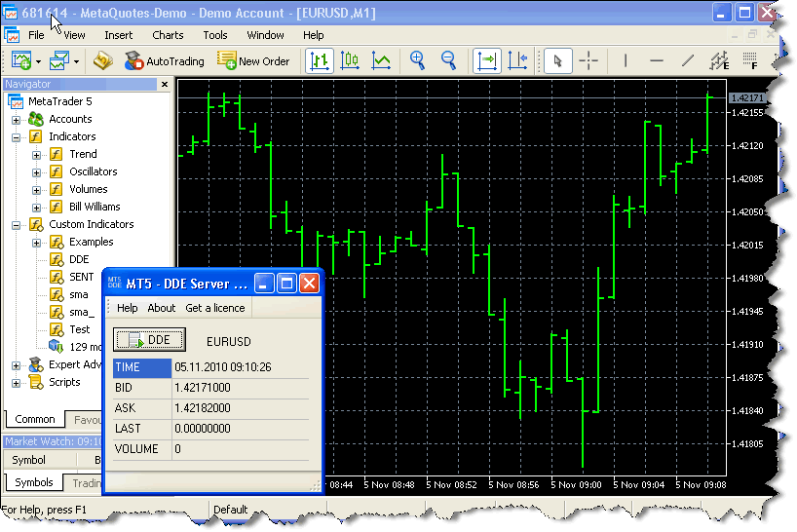Collapse the Custom Indicators tree node

point(17,225)
